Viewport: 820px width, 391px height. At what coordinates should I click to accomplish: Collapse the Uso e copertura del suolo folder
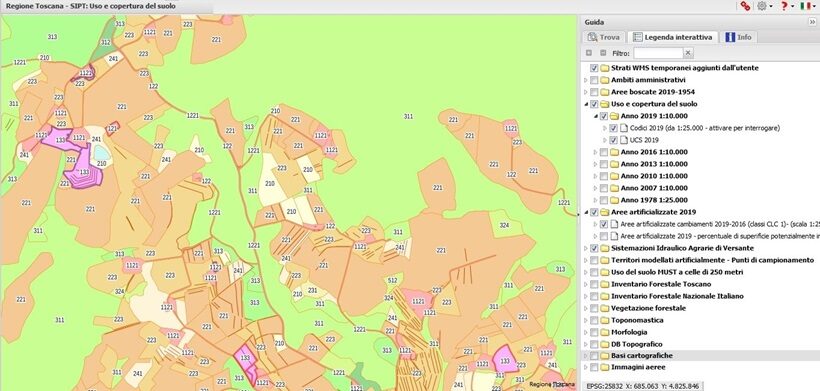point(585,104)
